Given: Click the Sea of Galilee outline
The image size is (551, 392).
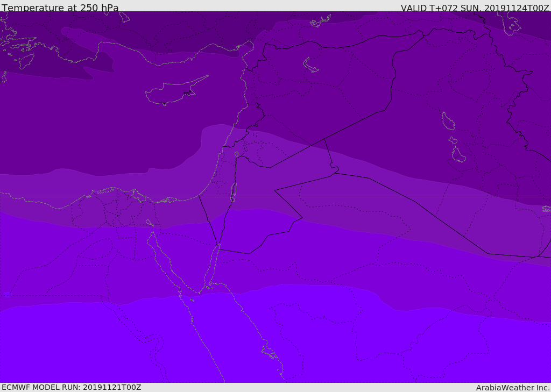Looking at the screenshot, I should point(236,154).
